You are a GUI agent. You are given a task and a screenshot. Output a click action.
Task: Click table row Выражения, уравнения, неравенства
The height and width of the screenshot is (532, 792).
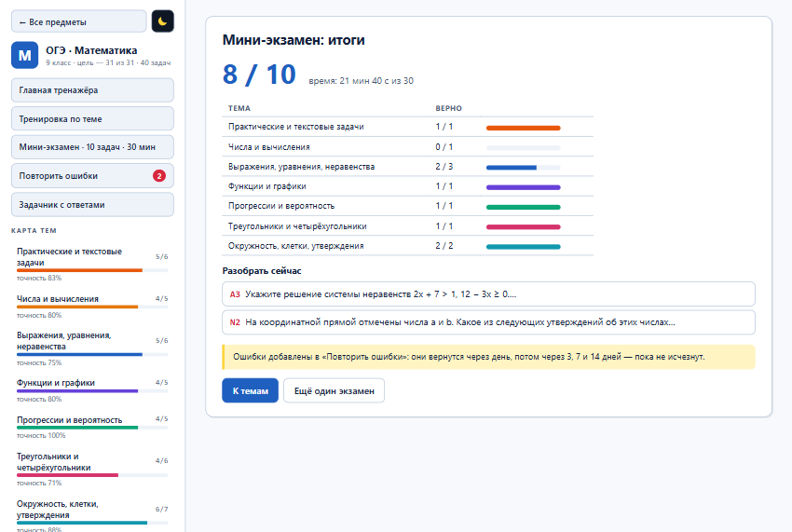[407, 167]
